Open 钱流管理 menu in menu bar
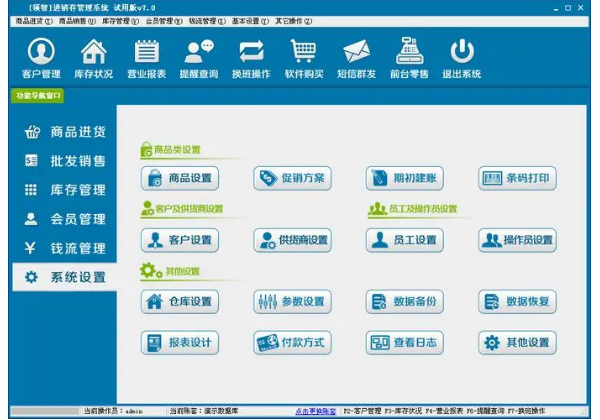Image resolution: width=600 pixels, height=420 pixels. [x=207, y=21]
